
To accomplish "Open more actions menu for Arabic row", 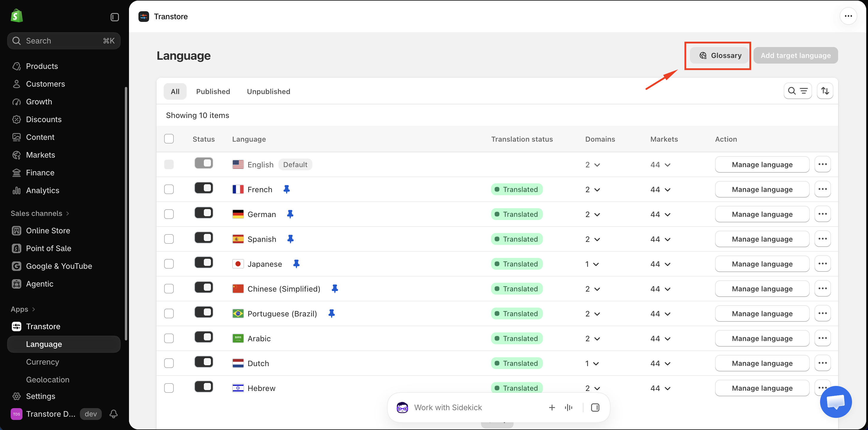I will 822,338.
